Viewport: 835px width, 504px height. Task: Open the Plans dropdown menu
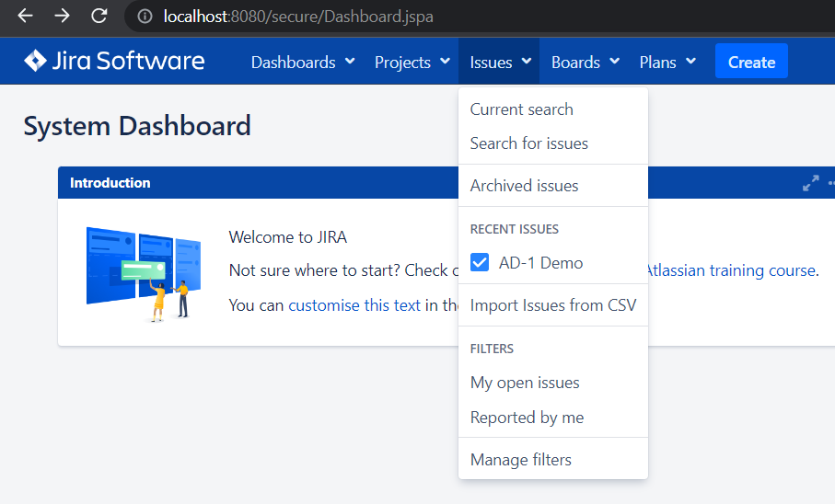pos(667,63)
